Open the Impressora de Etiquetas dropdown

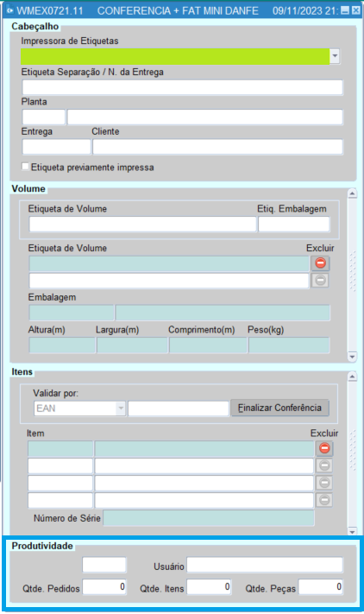click(335, 56)
